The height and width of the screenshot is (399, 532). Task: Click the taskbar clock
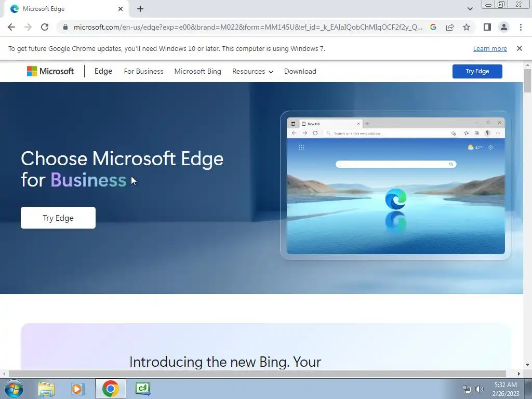[x=506, y=389]
